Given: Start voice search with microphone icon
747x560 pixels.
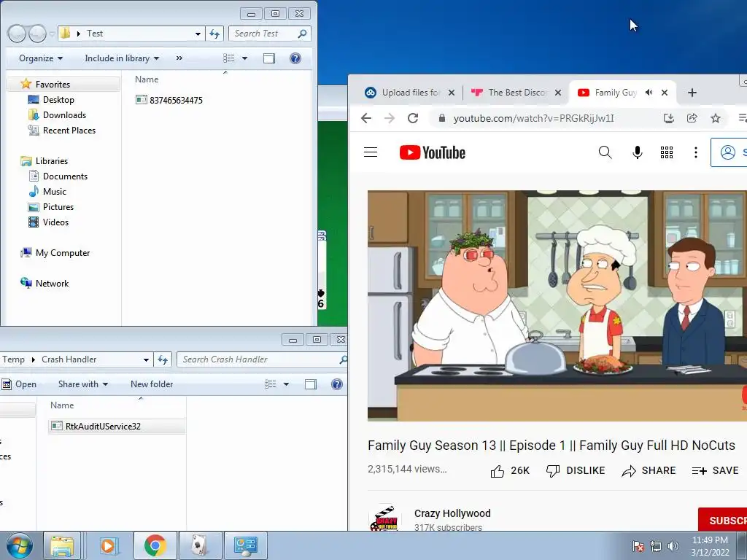Looking at the screenshot, I should 637,152.
